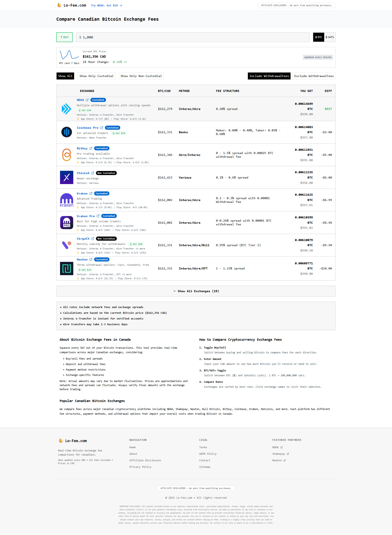Switch units to SATS
The image size is (392, 535).
[330, 37]
